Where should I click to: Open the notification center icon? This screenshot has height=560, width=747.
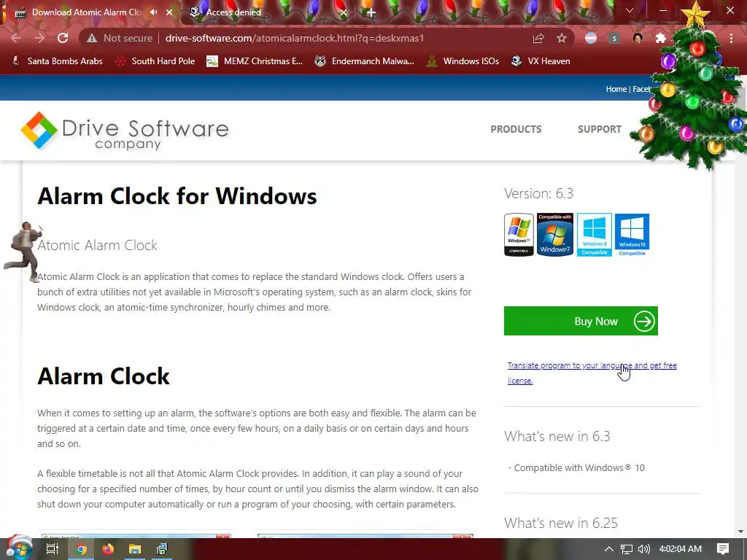(723, 549)
